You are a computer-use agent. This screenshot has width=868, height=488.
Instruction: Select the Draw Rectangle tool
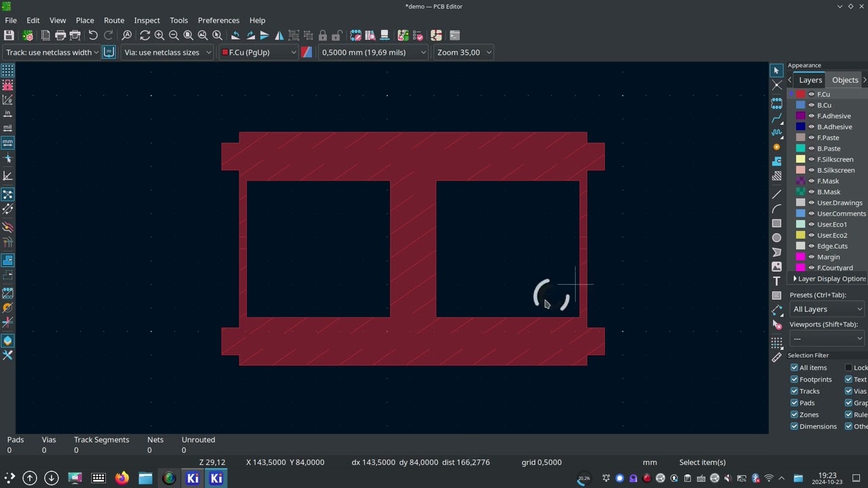pyautogui.click(x=776, y=223)
